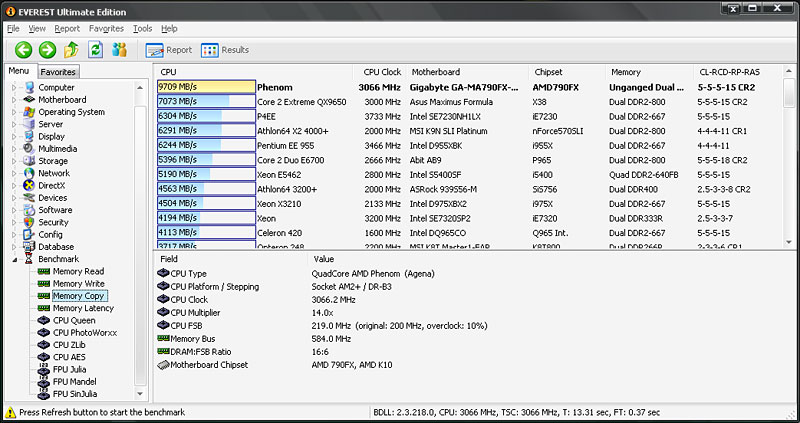Image resolution: width=800 pixels, height=423 pixels.
Task: Select the Software icon in tree
Action: pyautogui.click(x=29, y=210)
